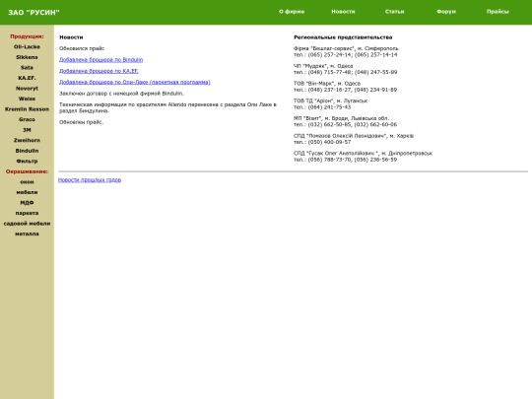This screenshot has height=399, width=532.
Task: Select Sikkens in the sidebar
Action: point(27,57)
